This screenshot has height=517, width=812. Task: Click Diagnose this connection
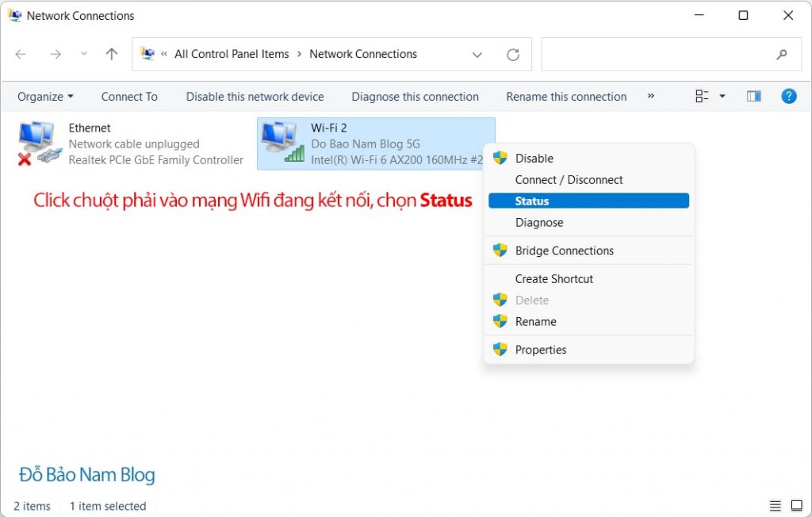[415, 97]
